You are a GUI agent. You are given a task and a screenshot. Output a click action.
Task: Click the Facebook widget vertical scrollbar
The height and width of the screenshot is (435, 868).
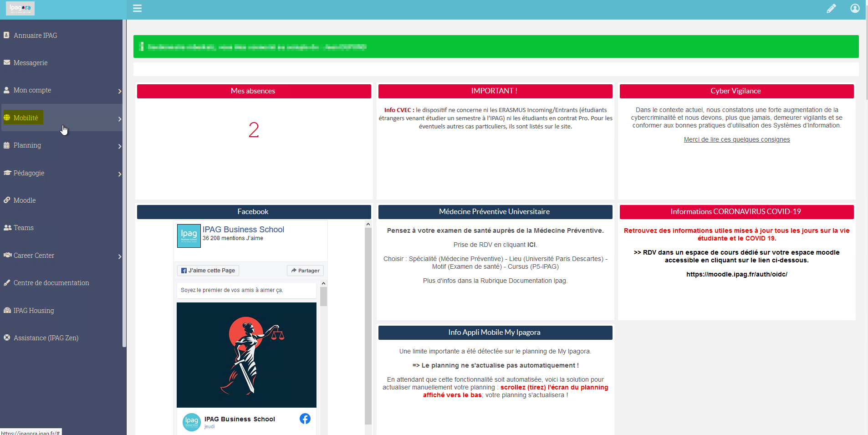tap(368, 327)
